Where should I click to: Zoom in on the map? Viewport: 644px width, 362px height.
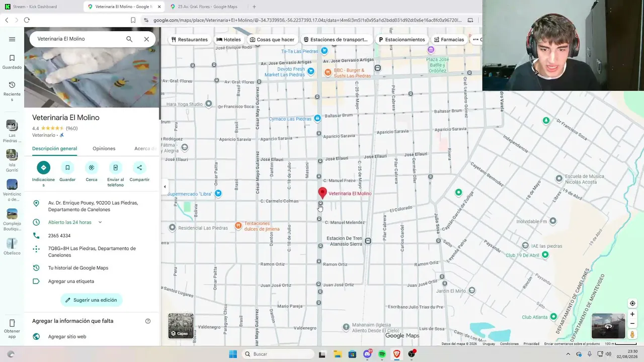[x=632, y=314]
